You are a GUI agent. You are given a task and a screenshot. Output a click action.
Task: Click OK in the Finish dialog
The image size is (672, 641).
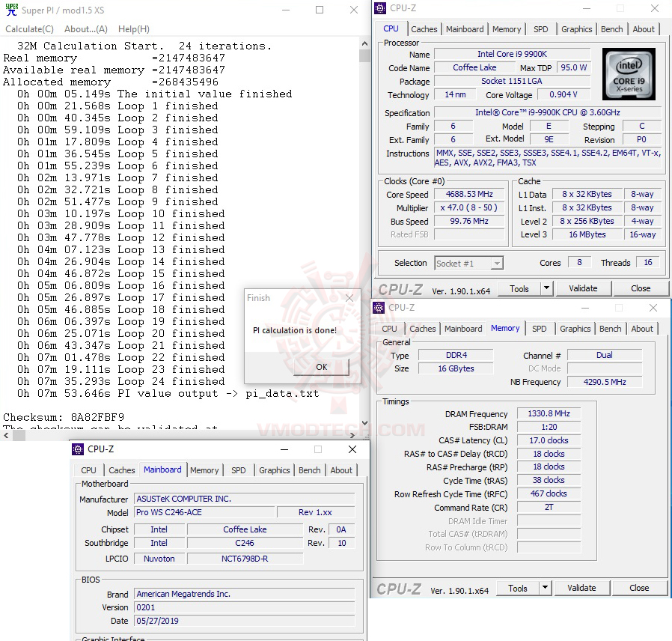tap(321, 367)
